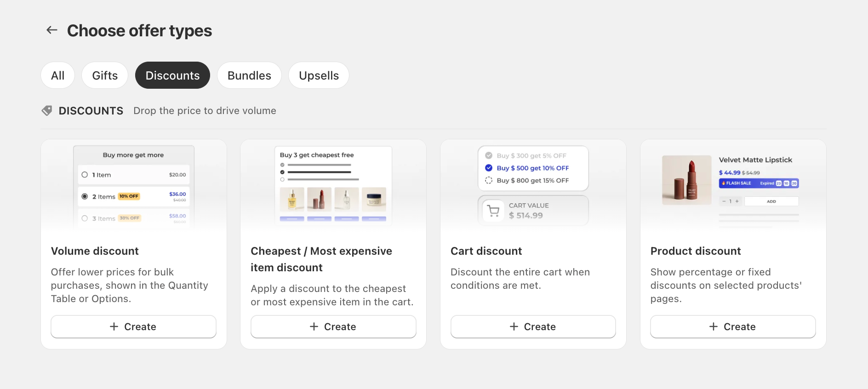Select Buy $500 get 10% OFF option
The width and height of the screenshot is (868, 389).
[527, 168]
